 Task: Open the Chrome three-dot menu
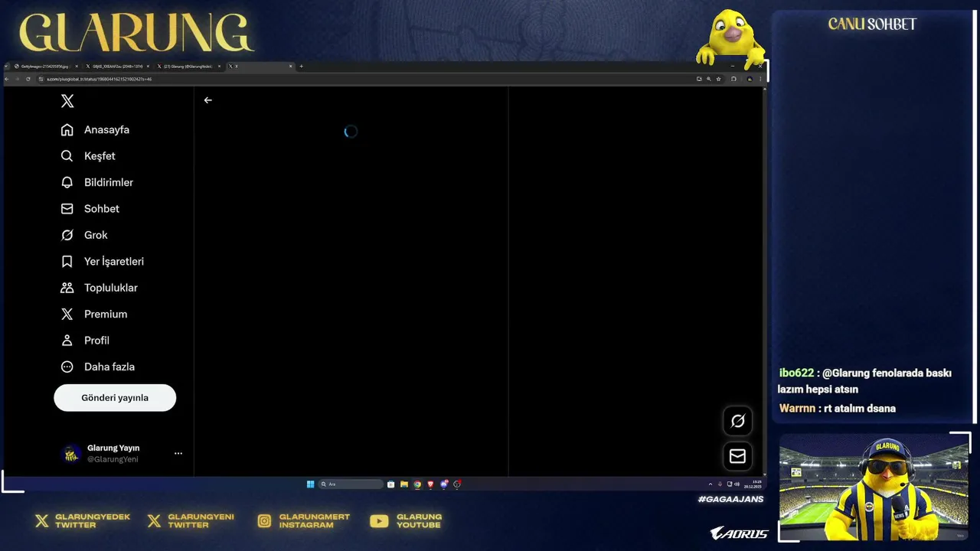click(760, 79)
